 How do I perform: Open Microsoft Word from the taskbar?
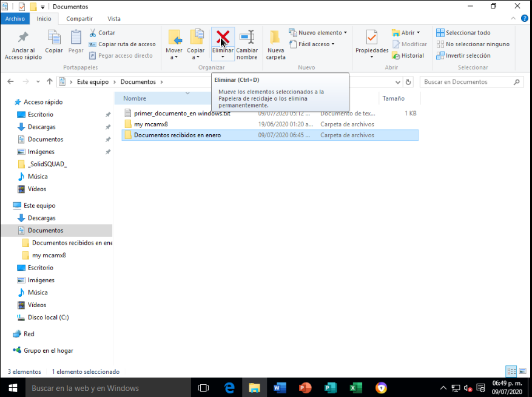click(x=280, y=388)
